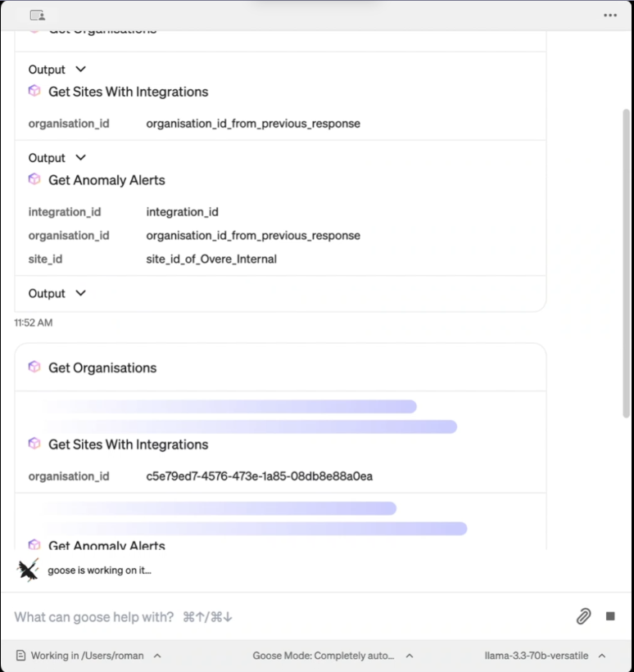Click the Get Organisations tool call header

tap(102, 368)
